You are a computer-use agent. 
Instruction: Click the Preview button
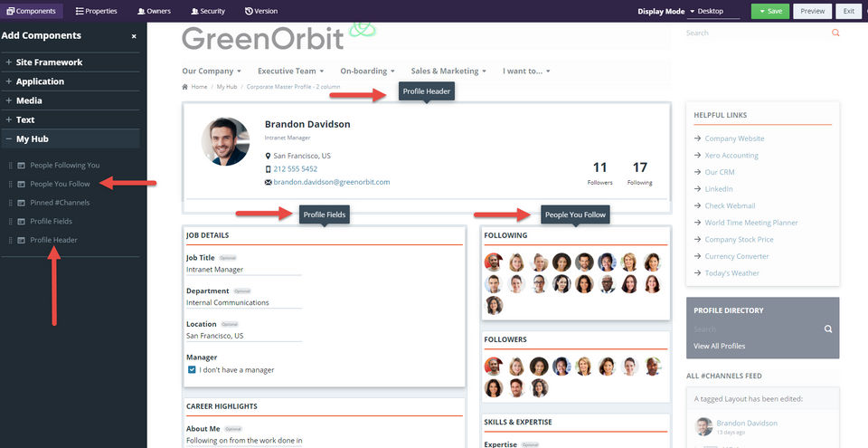click(813, 11)
